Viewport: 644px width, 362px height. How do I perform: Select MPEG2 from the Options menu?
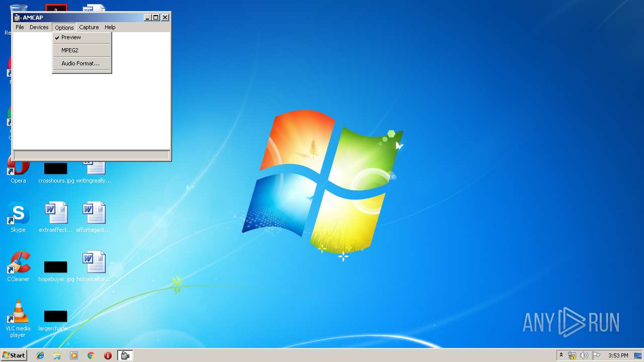coord(82,50)
